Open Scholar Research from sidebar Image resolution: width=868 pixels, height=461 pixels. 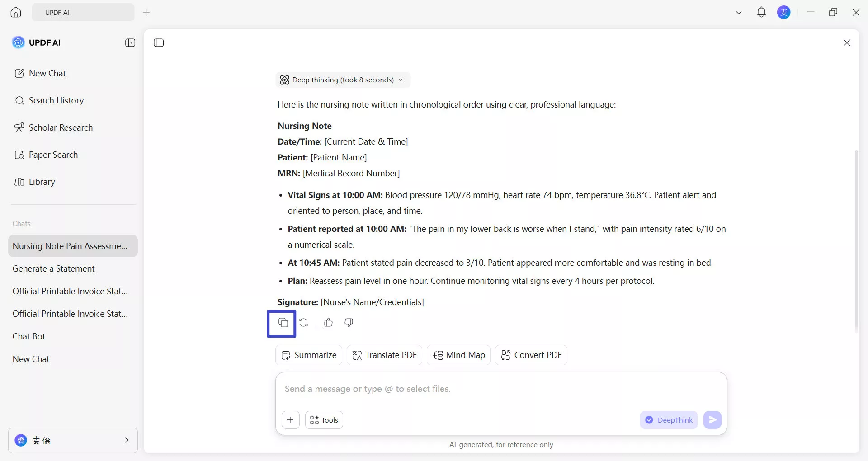[x=61, y=127]
